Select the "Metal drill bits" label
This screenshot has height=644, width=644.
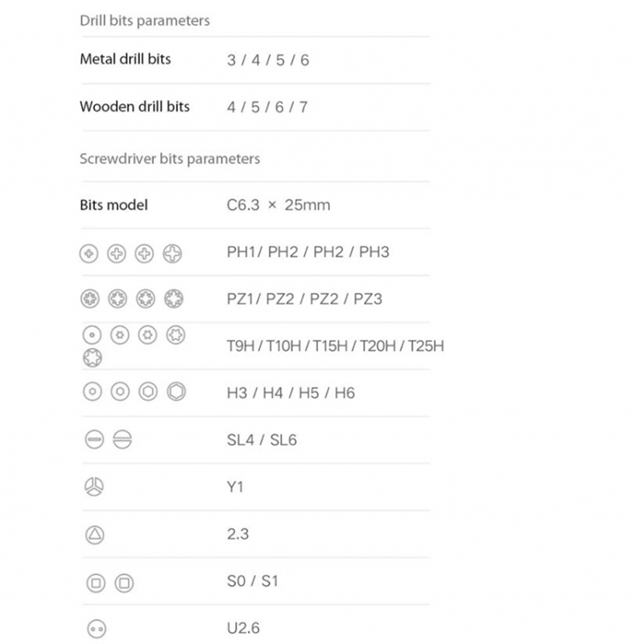coord(126,59)
